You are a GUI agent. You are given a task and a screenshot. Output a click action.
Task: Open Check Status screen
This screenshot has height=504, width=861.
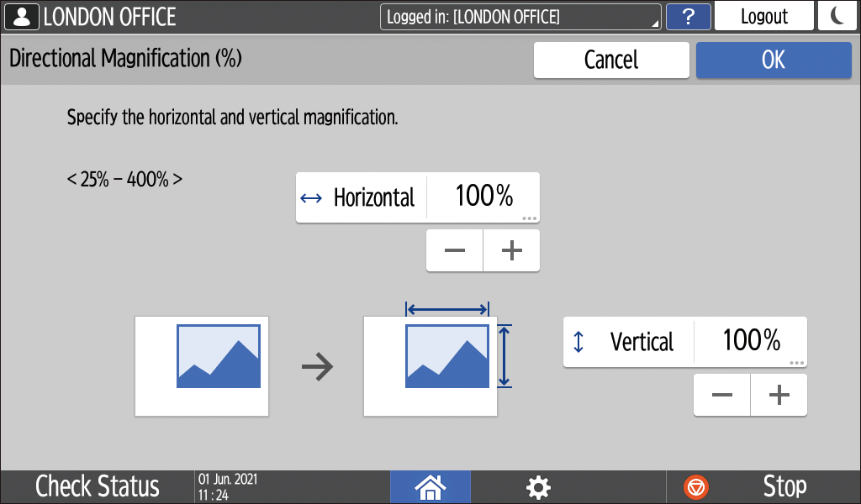(97, 486)
